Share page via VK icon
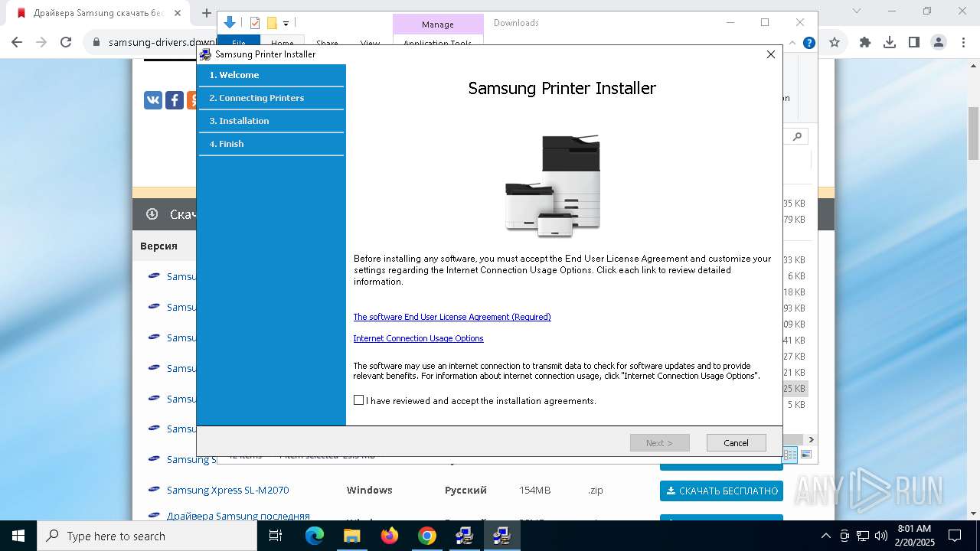Image resolution: width=980 pixels, height=551 pixels. 153,100
